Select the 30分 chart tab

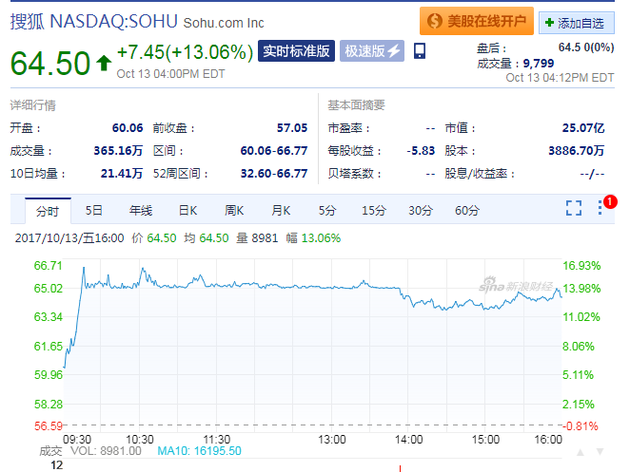[x=421, y=210]
